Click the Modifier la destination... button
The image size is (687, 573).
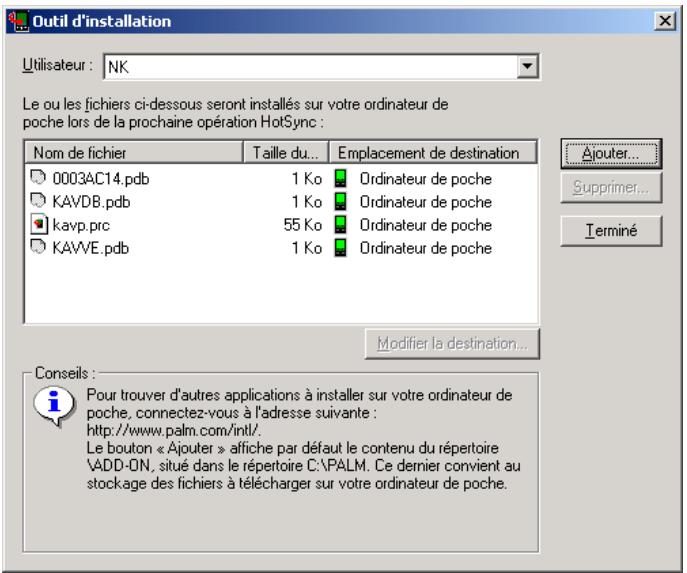(452, 344)
